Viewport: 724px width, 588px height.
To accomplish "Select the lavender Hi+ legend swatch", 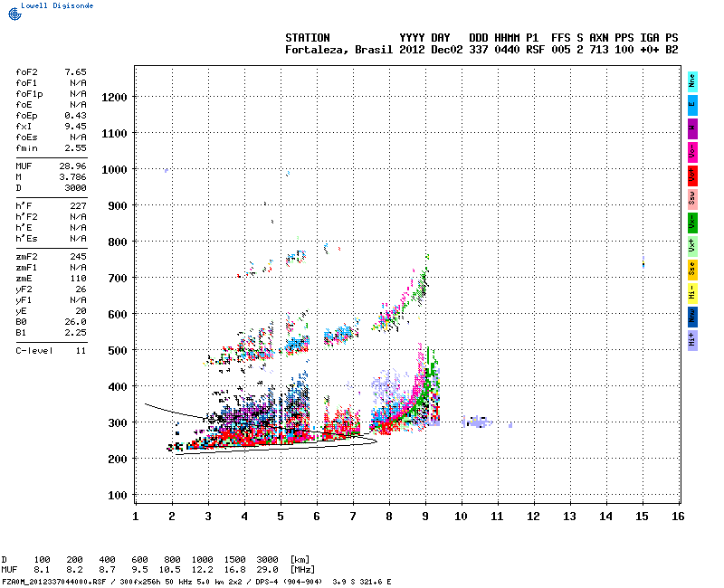I will click(x=692, y=341).
